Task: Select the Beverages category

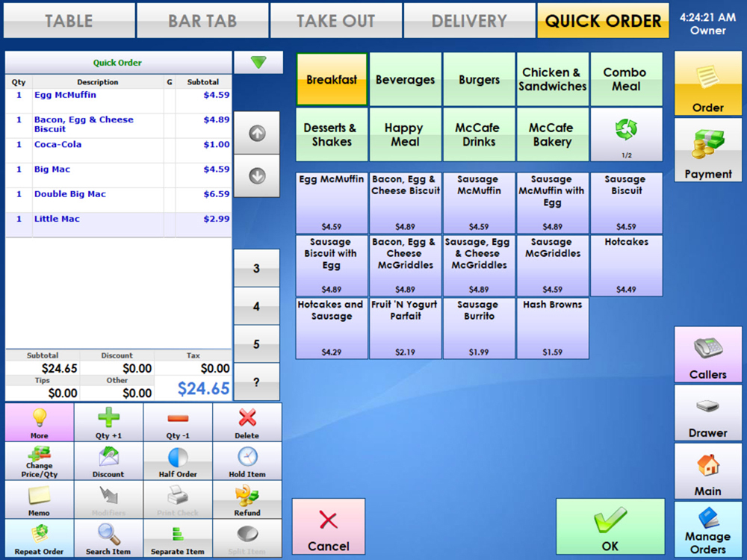Action: coord(406,79)
